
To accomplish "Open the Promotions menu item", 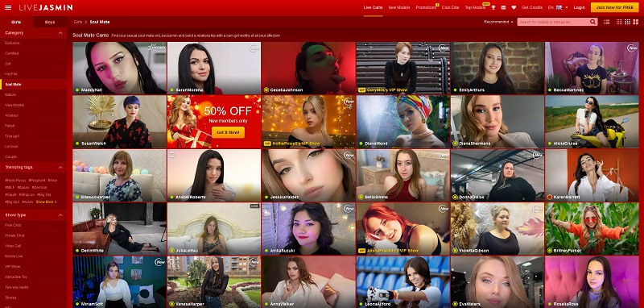I will 426,7.
